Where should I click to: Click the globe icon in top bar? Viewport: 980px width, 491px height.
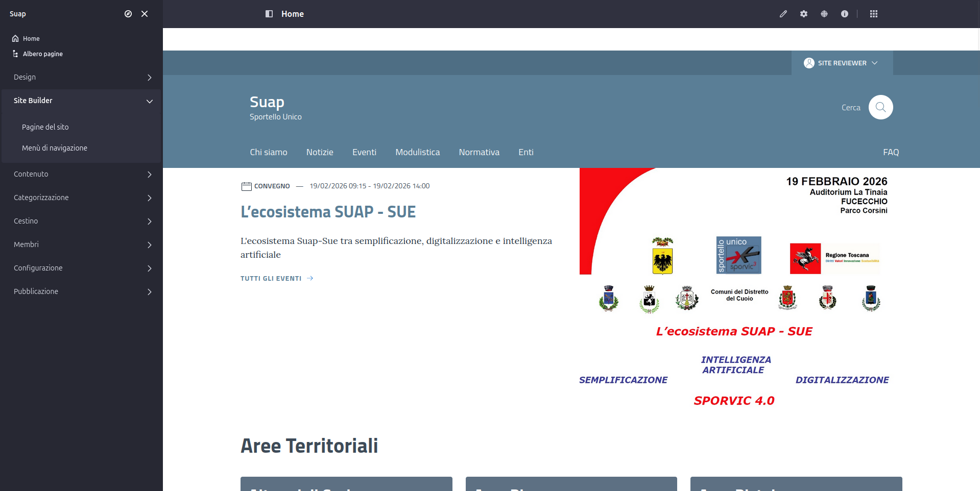click(824, 14)
